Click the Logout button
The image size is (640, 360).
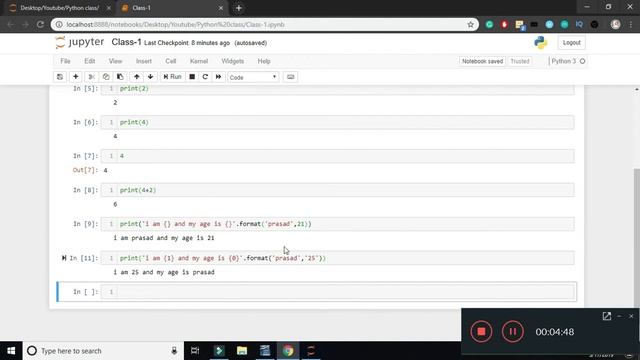(x=571, y=42)
